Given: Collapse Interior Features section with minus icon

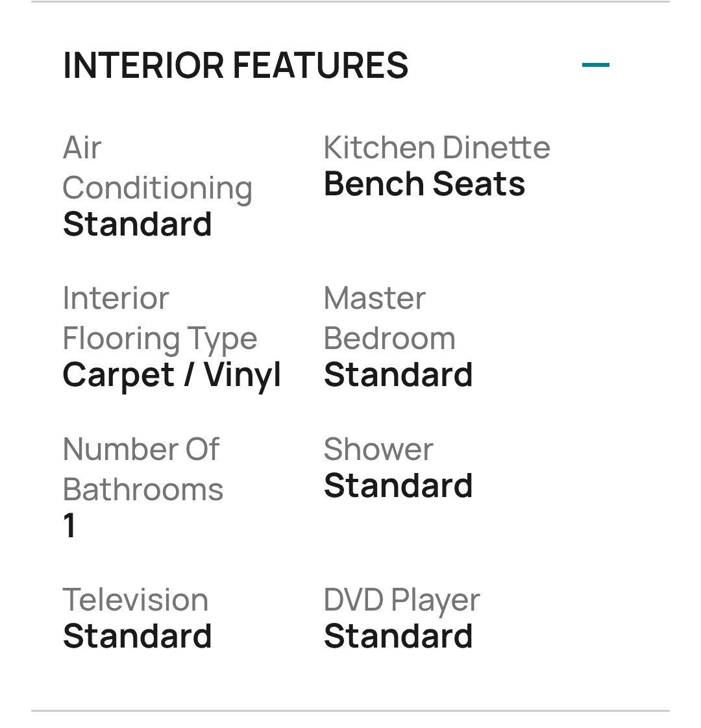Looking at the screenshot, I should coord(596,65).
